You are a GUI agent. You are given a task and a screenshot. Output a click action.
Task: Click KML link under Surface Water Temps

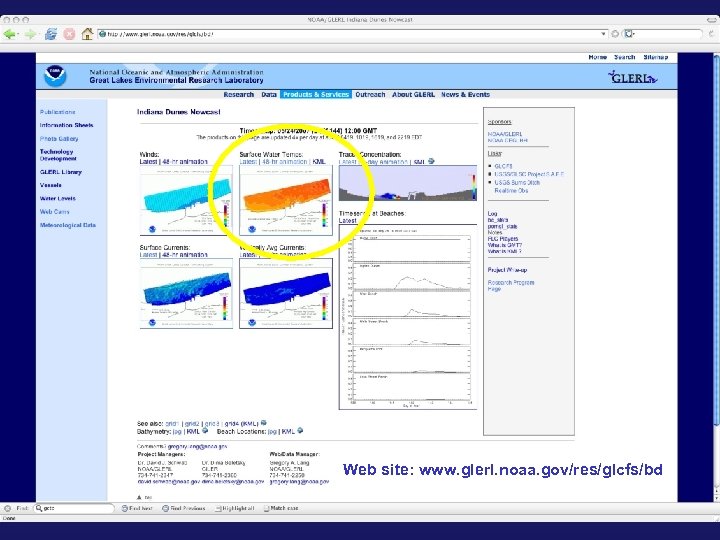click(x=319, y=162)
